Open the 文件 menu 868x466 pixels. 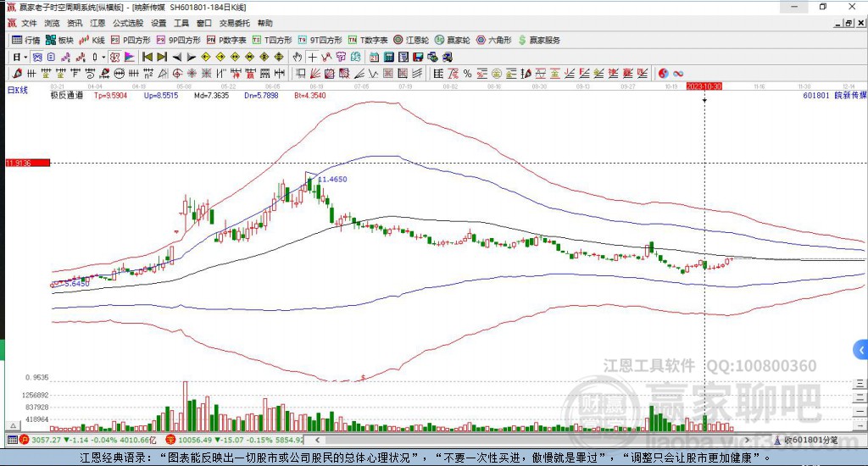pyautogui.click(x=29, y=23)
